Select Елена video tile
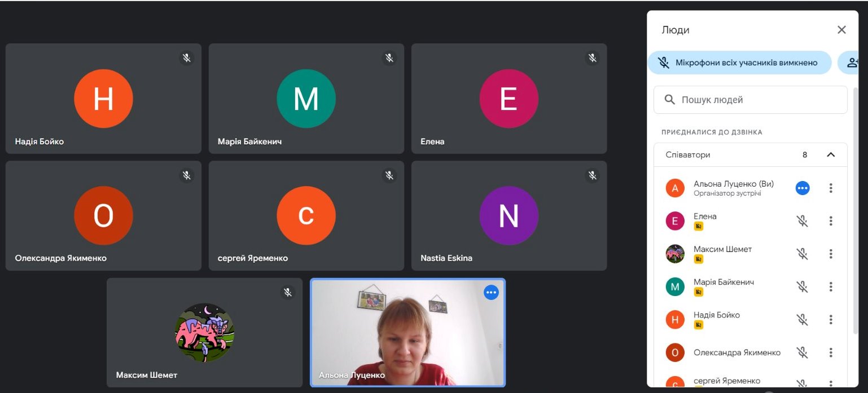 point(509,99)
